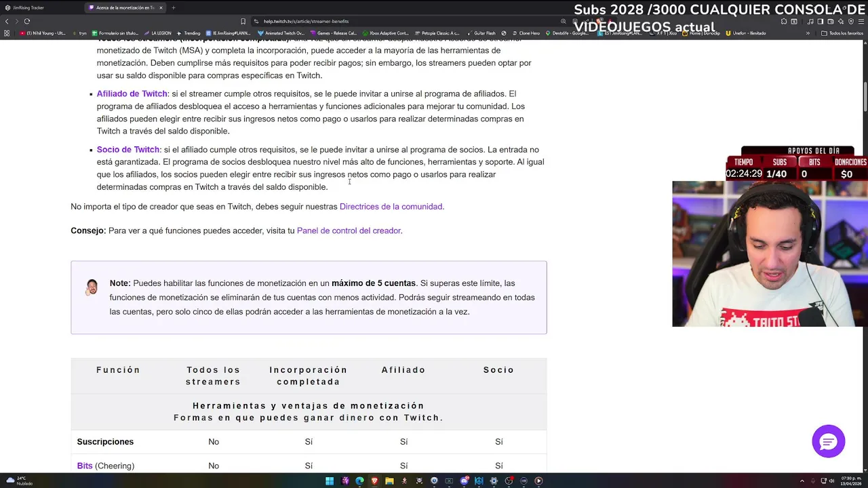Open the 'Xbox Adaptive Cont...' bookmark
Viewport: 868px width, 488px height.
coord(385,33)
